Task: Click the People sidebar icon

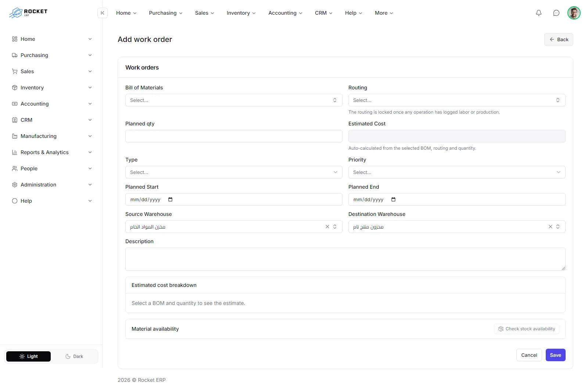Action: point(15,168)
